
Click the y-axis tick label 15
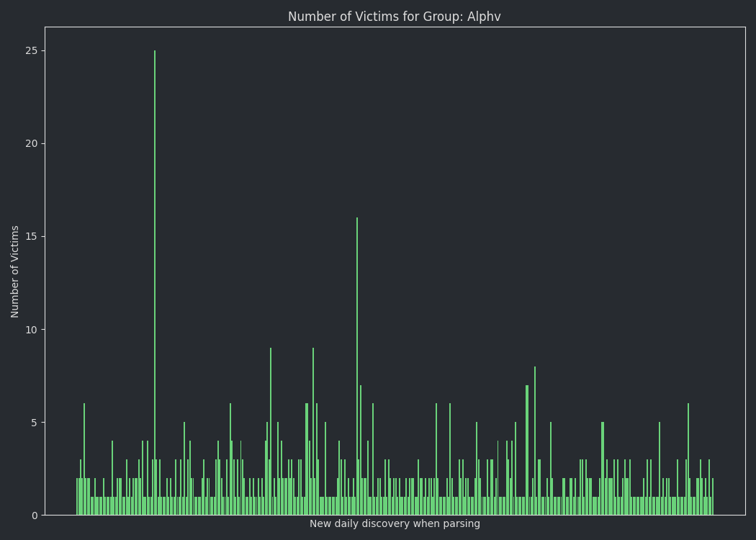click(x=32, y=237)
